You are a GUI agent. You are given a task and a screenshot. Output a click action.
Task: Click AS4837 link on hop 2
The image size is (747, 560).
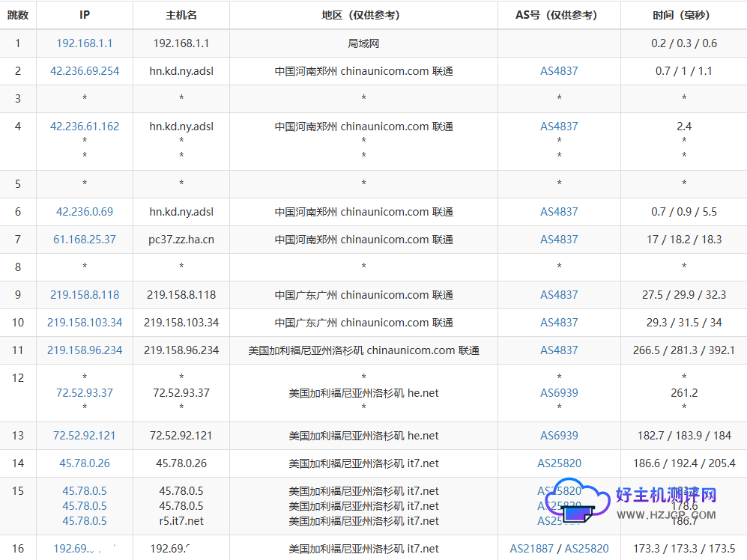pyautogui.click(x=558, y=70)
